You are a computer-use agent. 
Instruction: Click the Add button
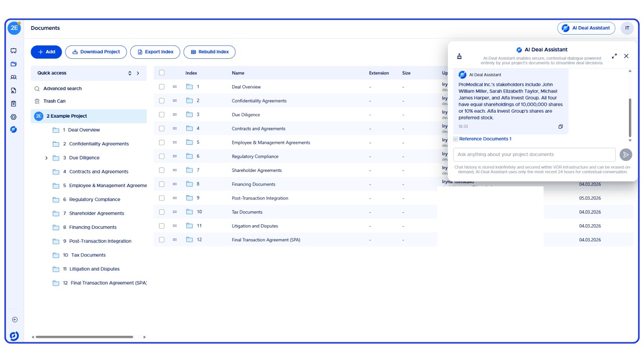(x=46, y=52)
